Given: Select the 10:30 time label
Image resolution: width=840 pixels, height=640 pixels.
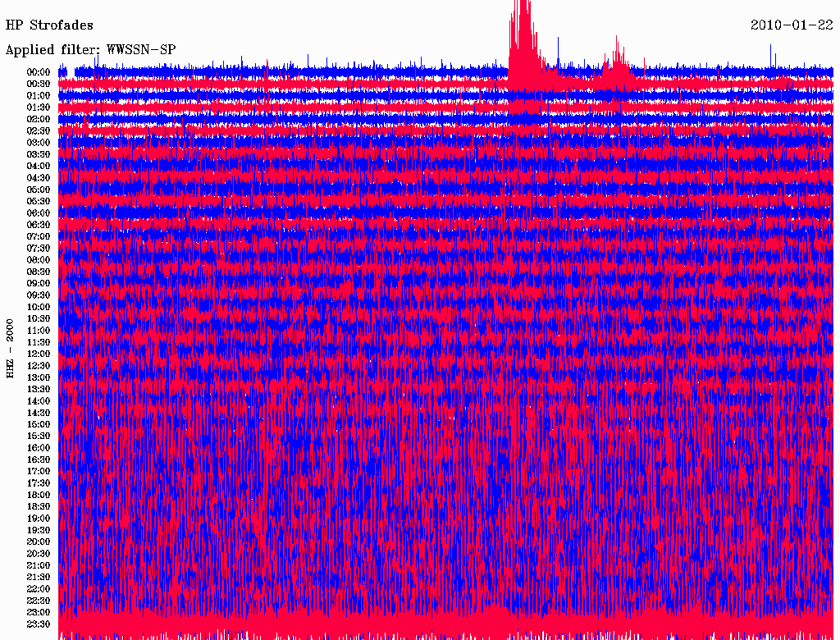Looking at the screenshot, I should coord(39,319).
